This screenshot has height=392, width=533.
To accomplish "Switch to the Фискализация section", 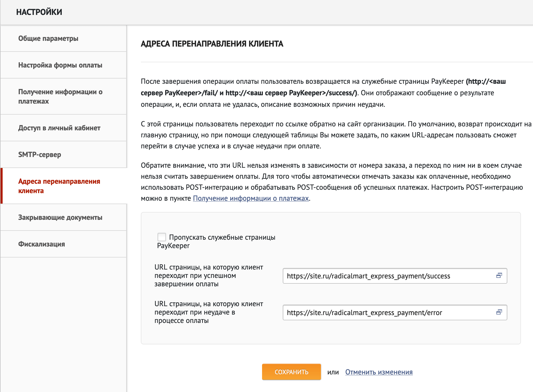I will point(42,244).
